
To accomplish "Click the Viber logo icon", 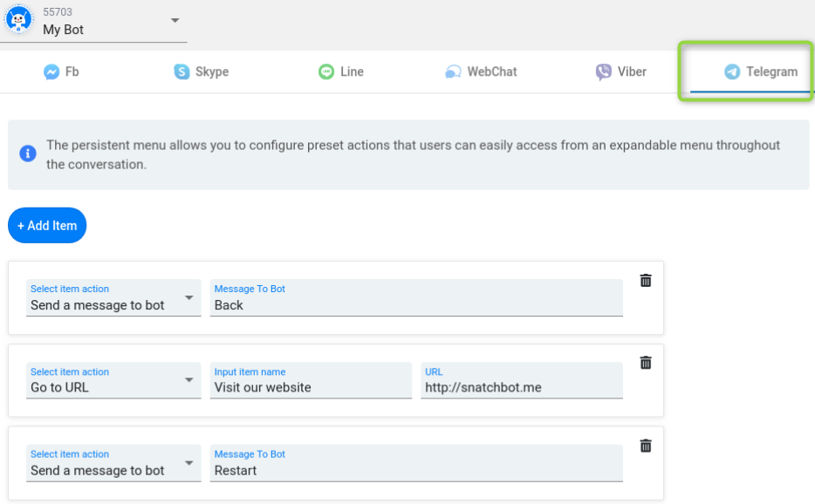I will click(x=603, y=72).
